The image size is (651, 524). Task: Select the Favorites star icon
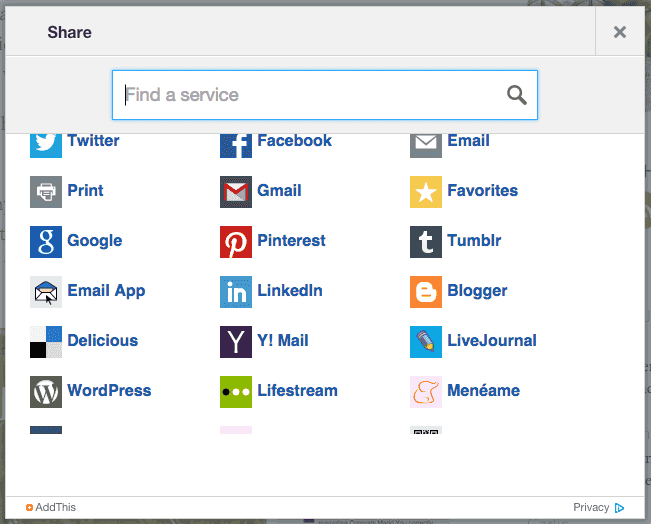pos(426,192)
